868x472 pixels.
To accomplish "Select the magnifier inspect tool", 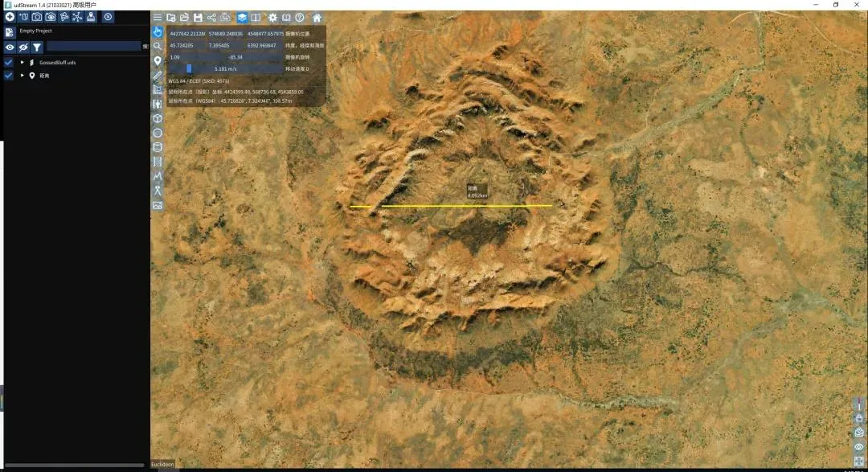I will (x=158, y=46).
